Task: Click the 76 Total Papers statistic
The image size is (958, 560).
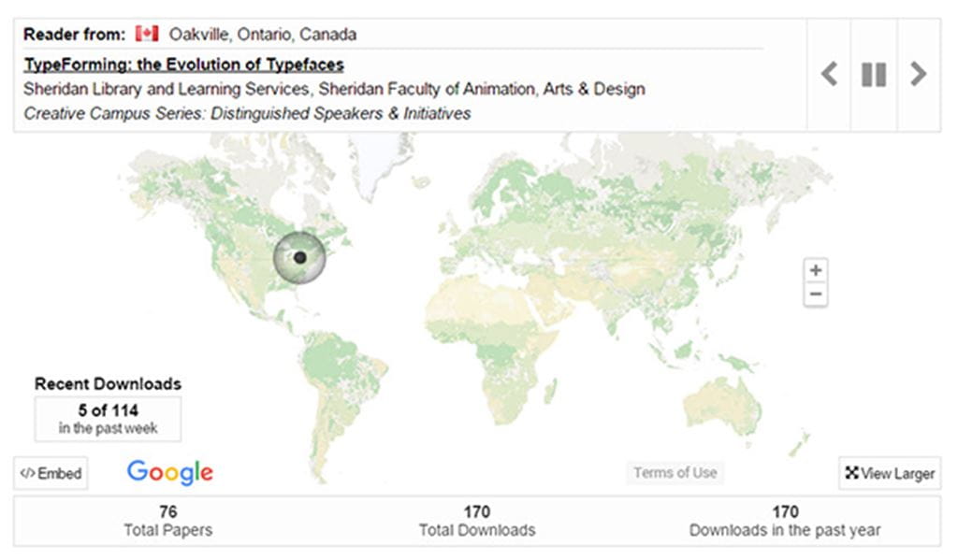Action: [168, 521]
